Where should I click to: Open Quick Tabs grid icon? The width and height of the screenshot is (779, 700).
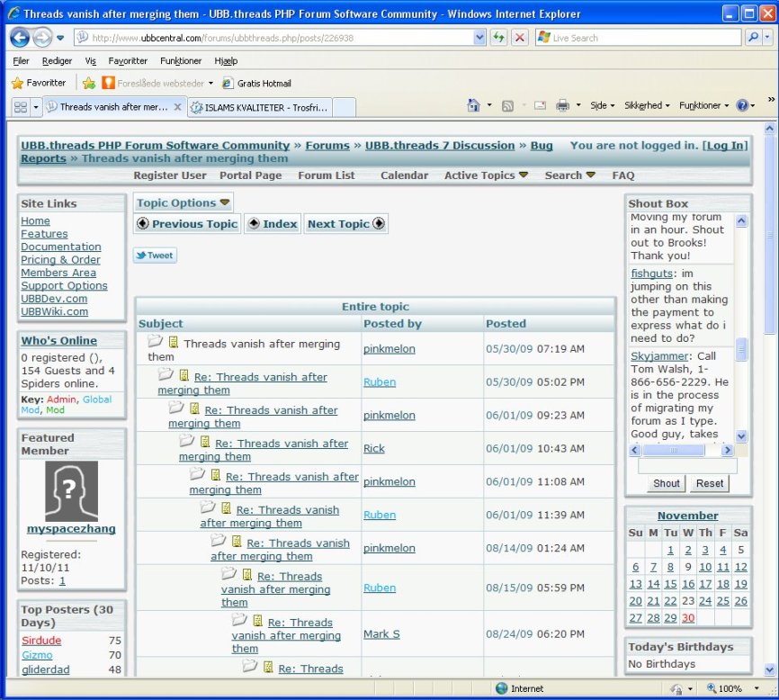coord(21,107)
